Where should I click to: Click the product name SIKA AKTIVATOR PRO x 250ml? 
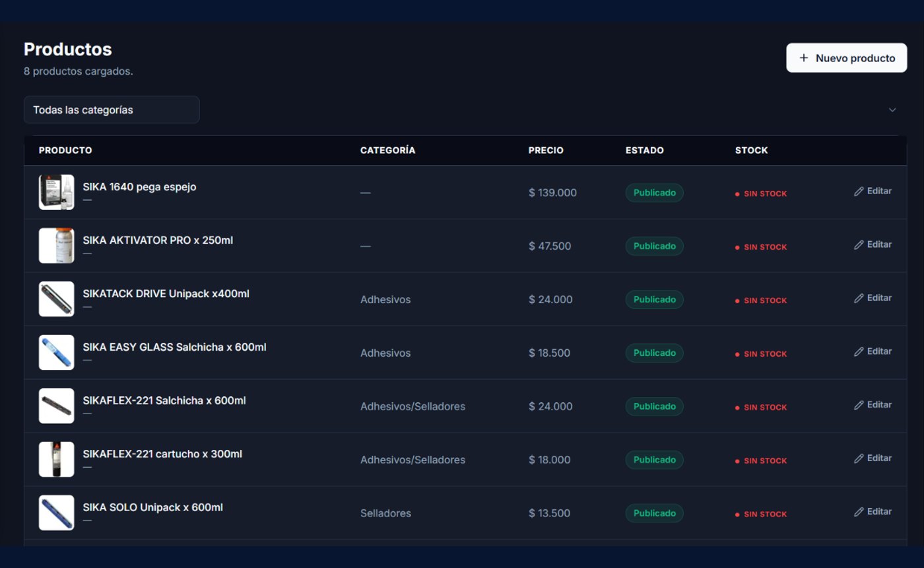point(158,240)
